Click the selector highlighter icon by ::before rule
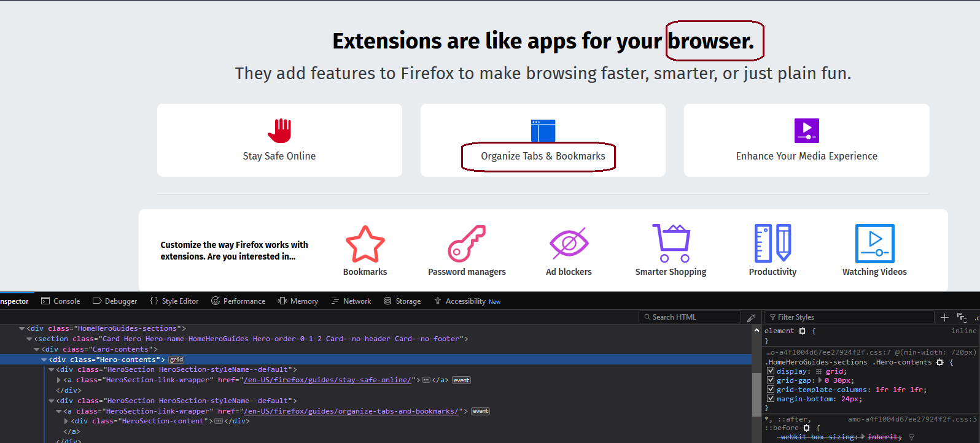This screenshot has height=443, width=980. point(806,428)
